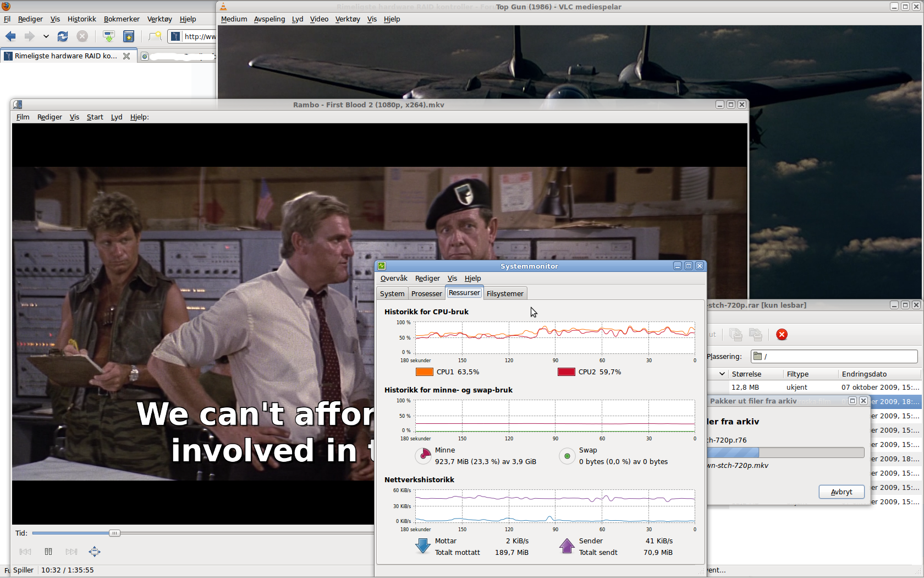Sort archive list by Endringsdato column

880,374
